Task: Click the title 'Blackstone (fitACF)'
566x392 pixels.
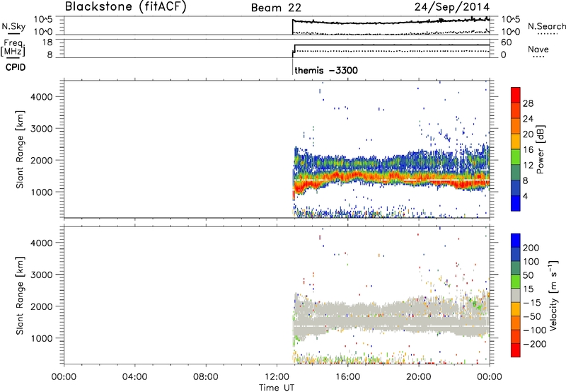Action: pos(126,7)
